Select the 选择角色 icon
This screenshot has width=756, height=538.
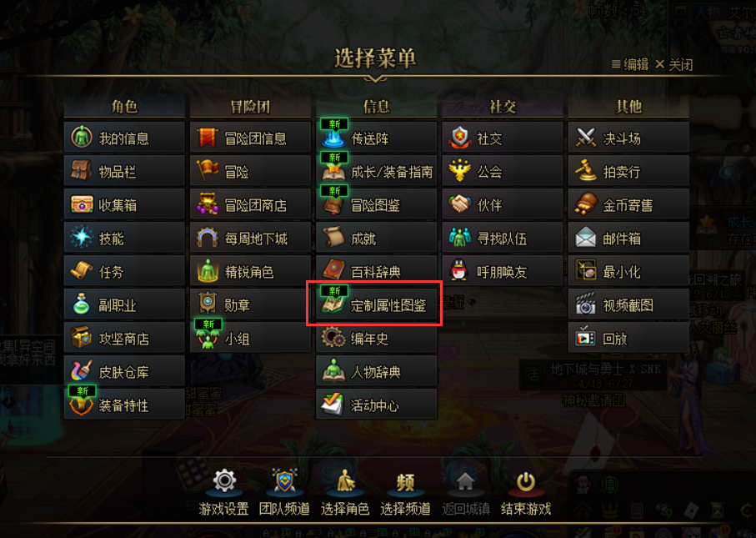345,481
